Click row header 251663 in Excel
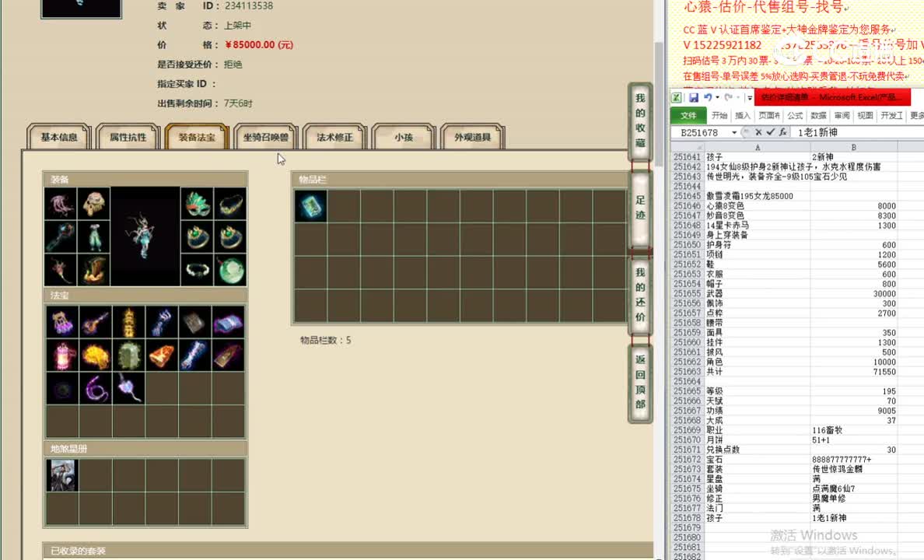This screenshot has height=560, width=924. coord(687,371)
